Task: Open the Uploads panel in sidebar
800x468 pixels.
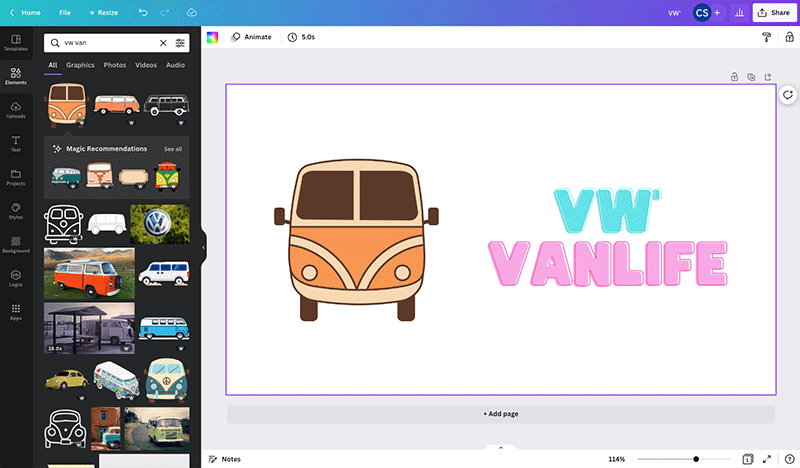Action: tap(15, 109)
